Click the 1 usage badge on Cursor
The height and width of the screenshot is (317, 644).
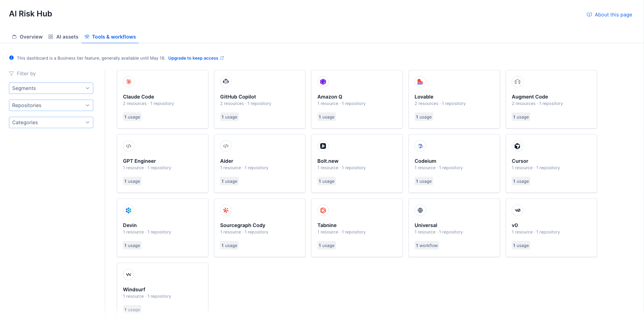click(x=521, y=181)
